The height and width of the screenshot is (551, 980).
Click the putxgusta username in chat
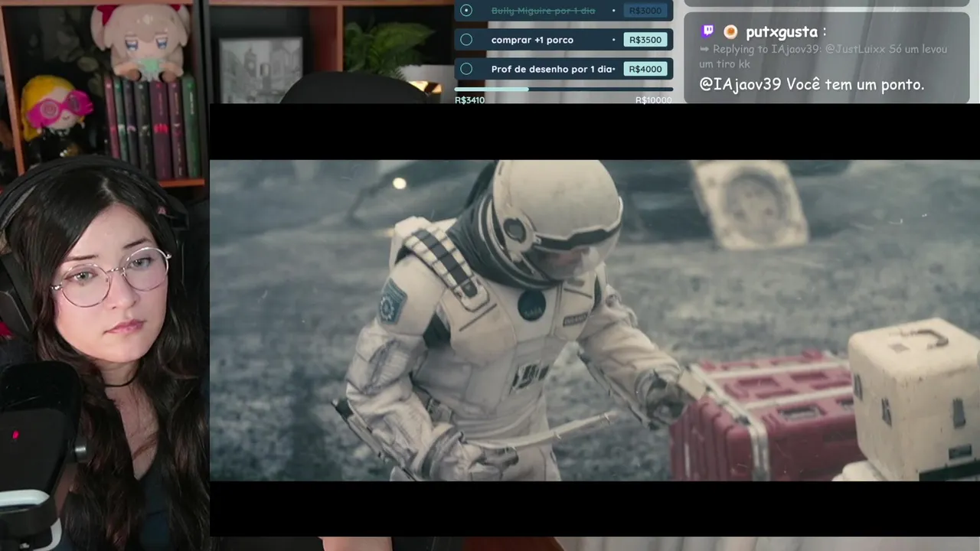[781, 32]
